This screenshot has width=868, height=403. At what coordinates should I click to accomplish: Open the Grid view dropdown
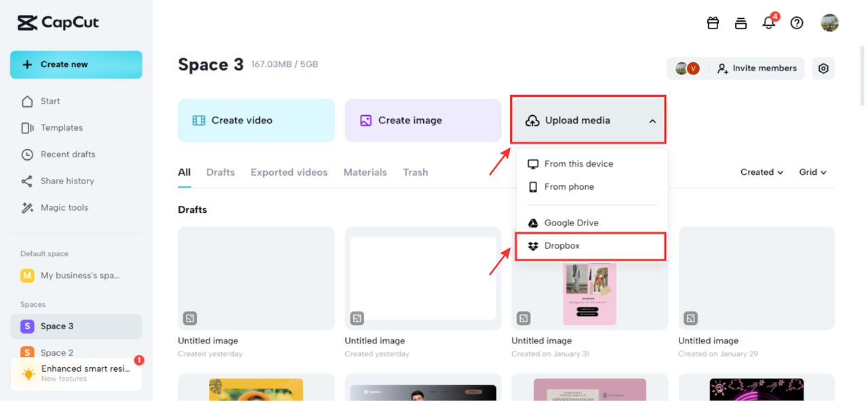812,172
